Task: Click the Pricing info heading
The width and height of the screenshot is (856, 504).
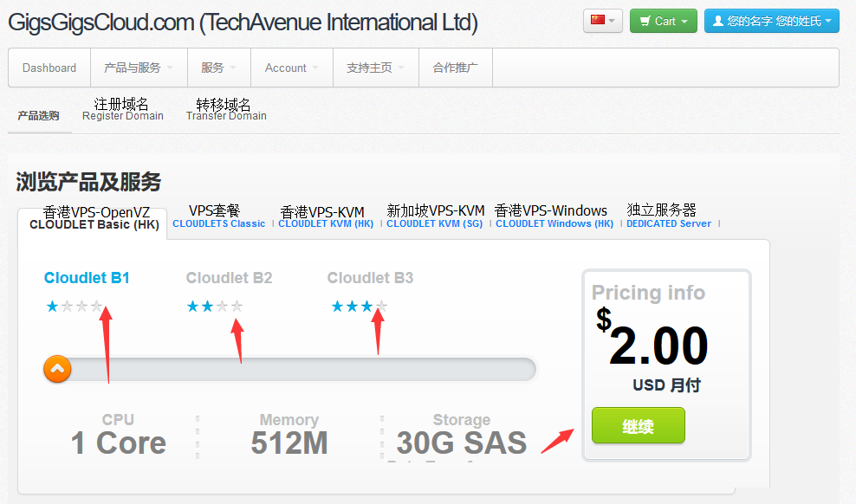Action: point(649,293)
